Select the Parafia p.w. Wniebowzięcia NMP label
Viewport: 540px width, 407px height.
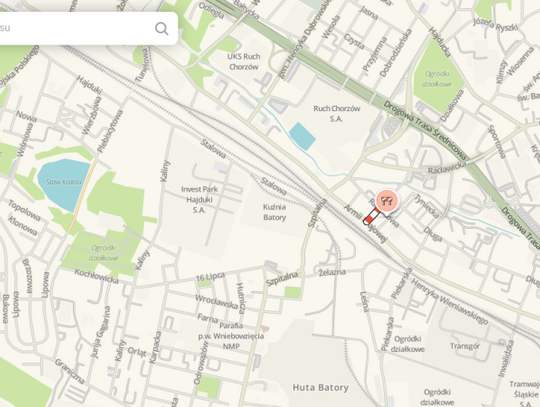point(231,336)
